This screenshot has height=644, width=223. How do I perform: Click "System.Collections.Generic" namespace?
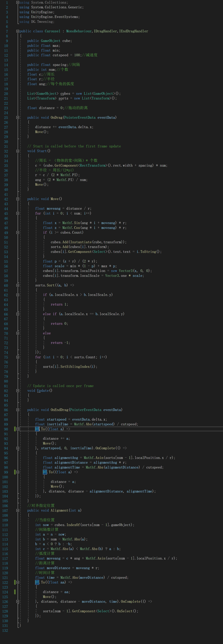[57, 7]
